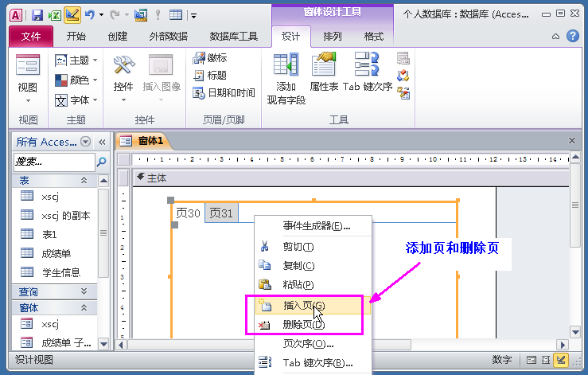Open the 视图 view dropdown arrow
This screenshot has width=588, height=375.
[28, 100]
